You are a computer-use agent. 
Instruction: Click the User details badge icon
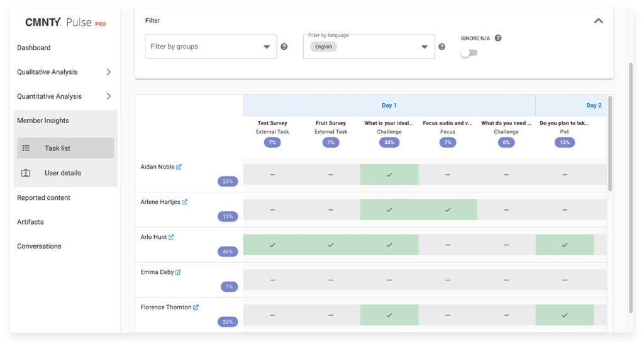pos(26,173)
